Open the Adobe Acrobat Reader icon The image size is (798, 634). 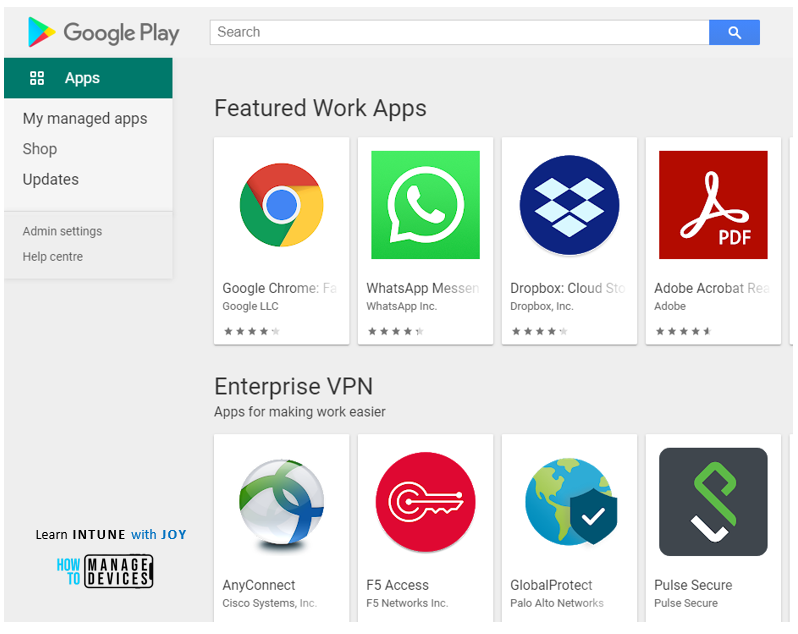pyautogui.click(x=713, y=205)
